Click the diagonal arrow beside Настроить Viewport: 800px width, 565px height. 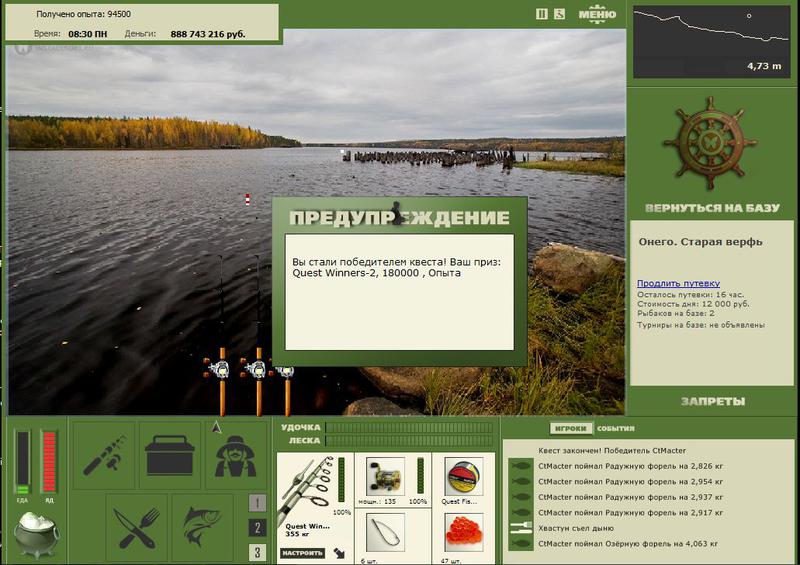339,553
